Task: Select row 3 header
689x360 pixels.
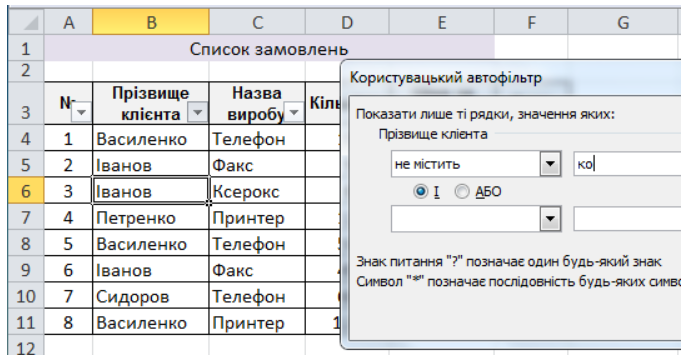Action: 26,103
